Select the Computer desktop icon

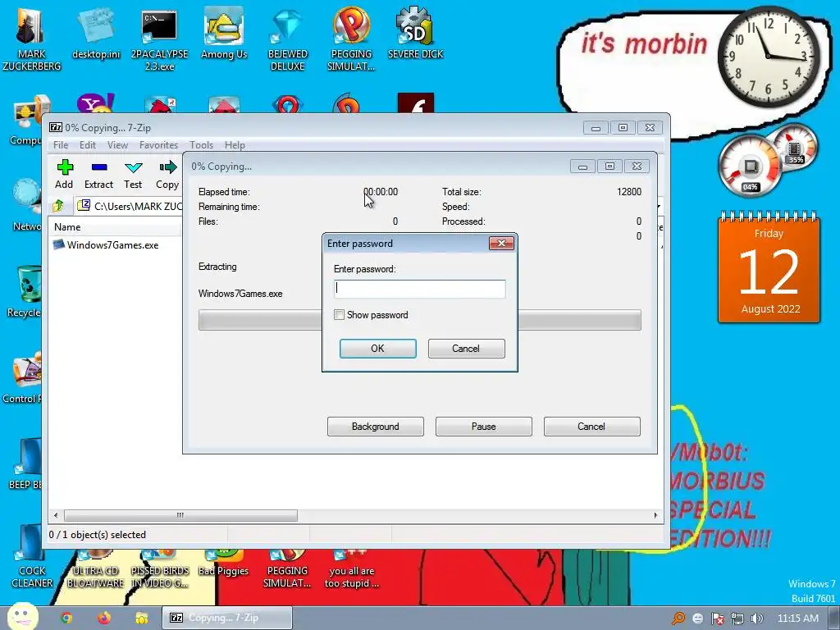(x=27, y=121)
